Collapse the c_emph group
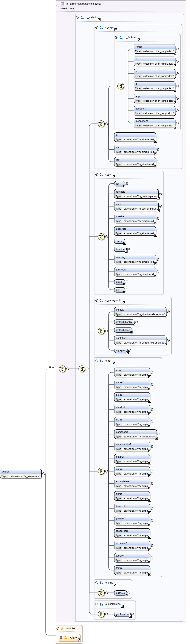 tap(97, 27)
